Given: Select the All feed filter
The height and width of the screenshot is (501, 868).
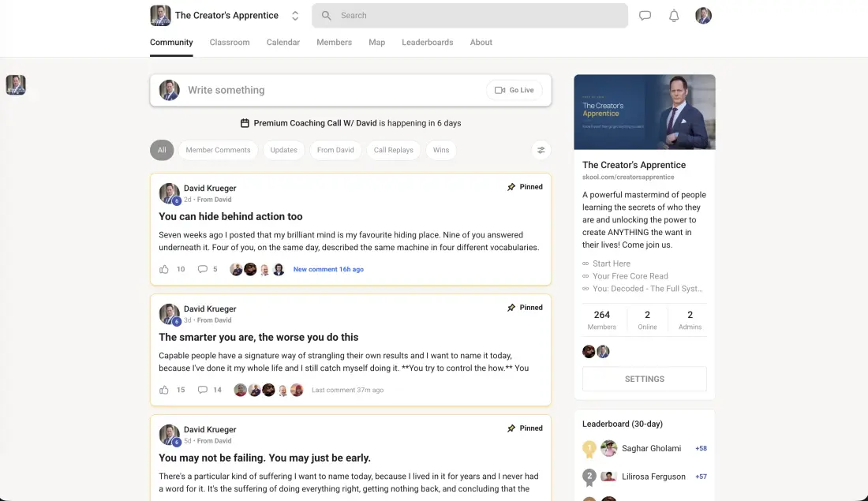Looking at the screenshot, I should pyautogui.click(x=162, y=150).
